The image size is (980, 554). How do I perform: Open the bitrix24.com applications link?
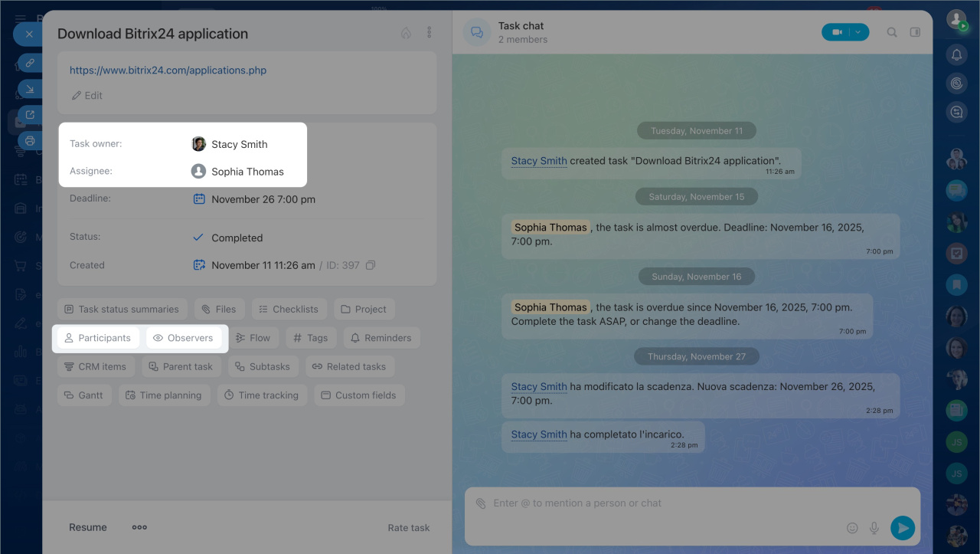pyautogui.click(x=168, y=70)
